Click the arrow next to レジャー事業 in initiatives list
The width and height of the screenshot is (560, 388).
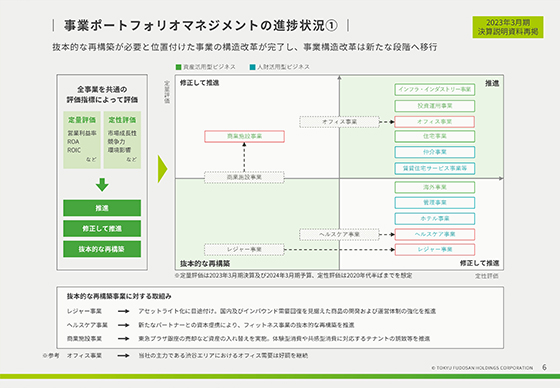click(x=124, y=311)
